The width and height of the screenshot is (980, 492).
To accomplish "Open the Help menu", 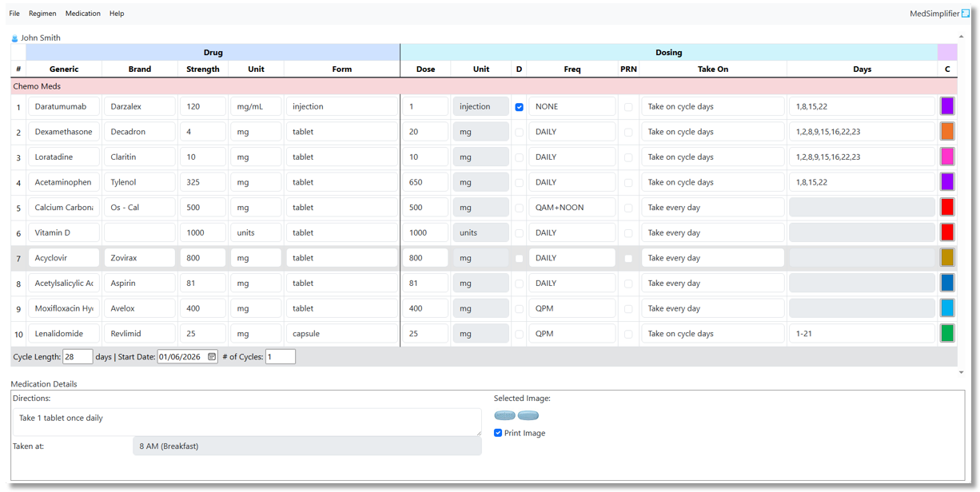I will pos(117,14).
